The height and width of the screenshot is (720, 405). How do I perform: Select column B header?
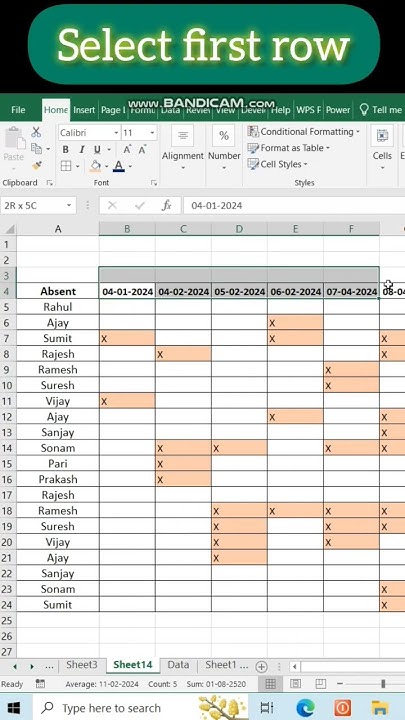(x=127, y=229)
